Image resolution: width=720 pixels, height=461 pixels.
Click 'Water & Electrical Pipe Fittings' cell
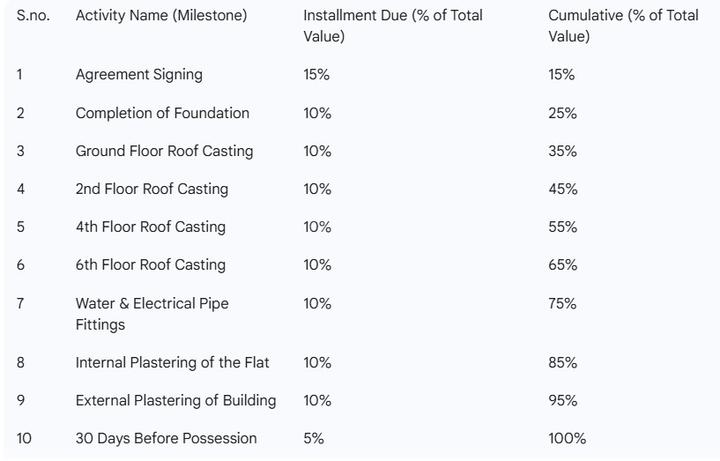(x=152, y=314)
